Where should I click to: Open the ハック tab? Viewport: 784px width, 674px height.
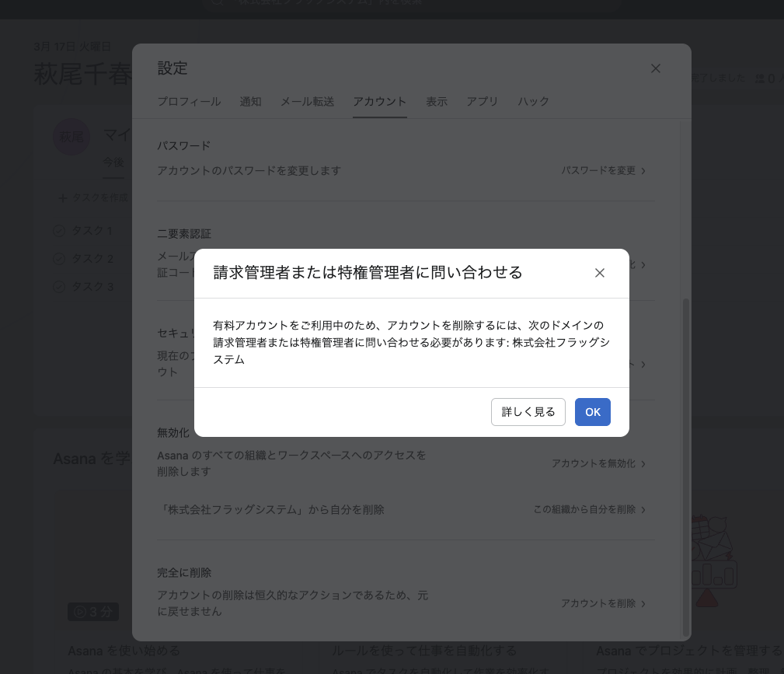click(x=533, y=102)
